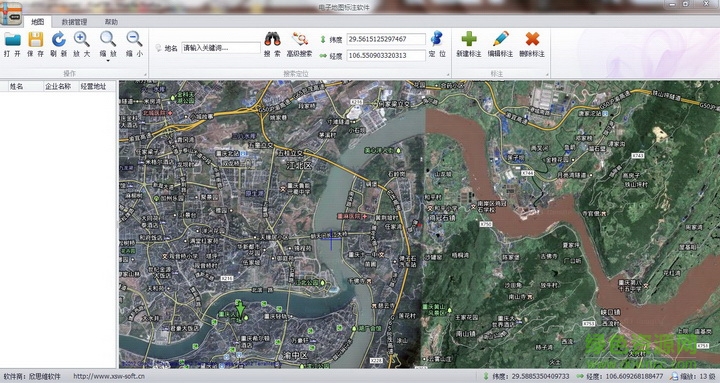Viewport: 720px width, 383px height.
Task: Click the 地名 keyword input field
Action: [221, 48]
